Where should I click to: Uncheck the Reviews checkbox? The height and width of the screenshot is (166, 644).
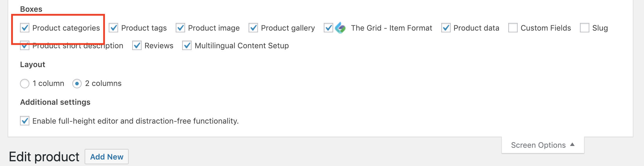point(137,46)
